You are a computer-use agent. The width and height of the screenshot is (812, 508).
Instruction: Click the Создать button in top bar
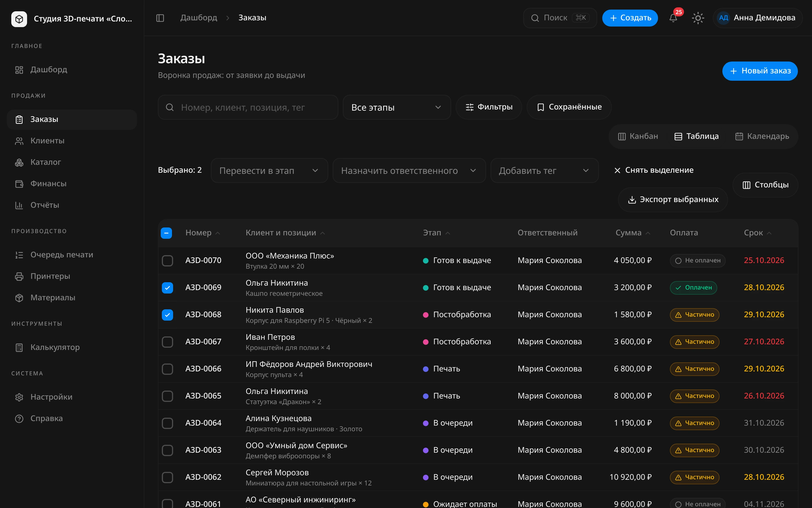pos(630,18)
